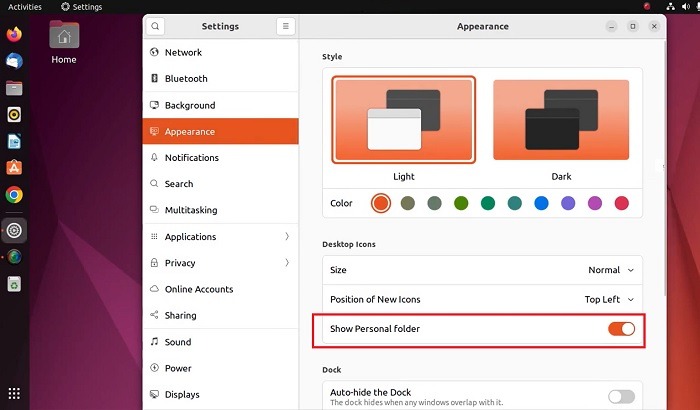Click the Network globe icon in sidebar
Viewport: 700px width, 410px height.
[154, 52]
